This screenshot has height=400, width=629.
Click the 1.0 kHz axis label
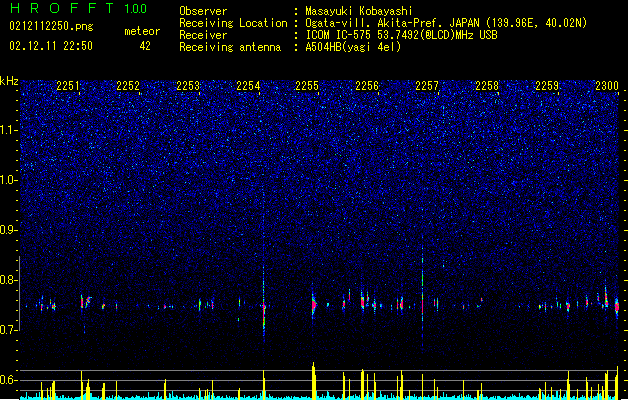pyautogui.click(x=9, y=180)
